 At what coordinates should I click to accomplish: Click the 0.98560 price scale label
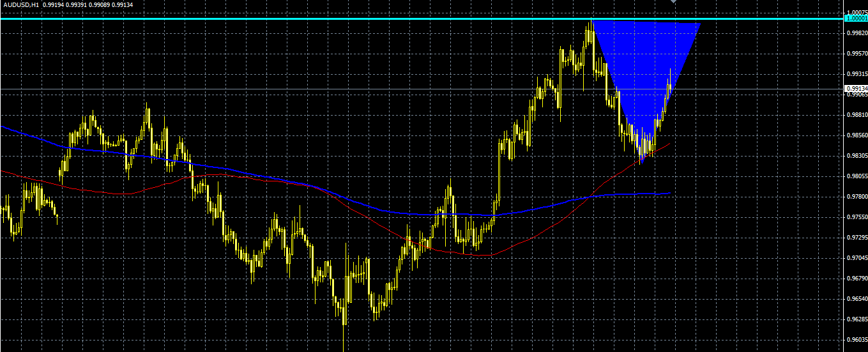pos(856,135)
